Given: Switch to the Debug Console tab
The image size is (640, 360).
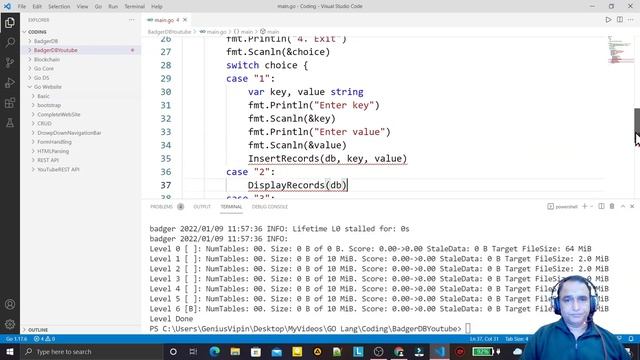Looking at the screenshot, I should [x=270, y=207].
